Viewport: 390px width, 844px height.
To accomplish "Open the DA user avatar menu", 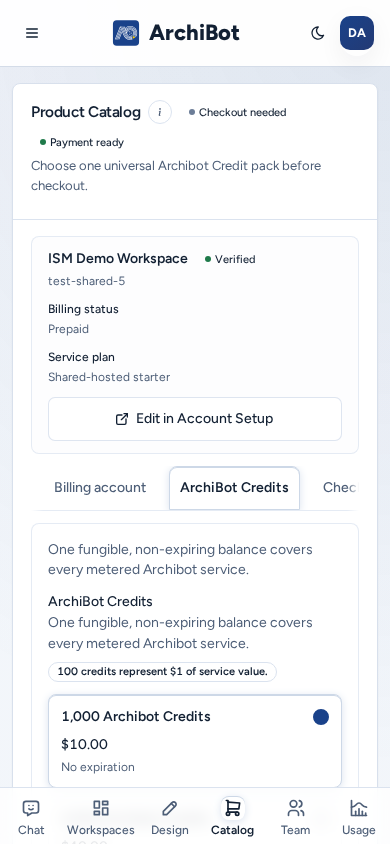I will coord(357,33).
